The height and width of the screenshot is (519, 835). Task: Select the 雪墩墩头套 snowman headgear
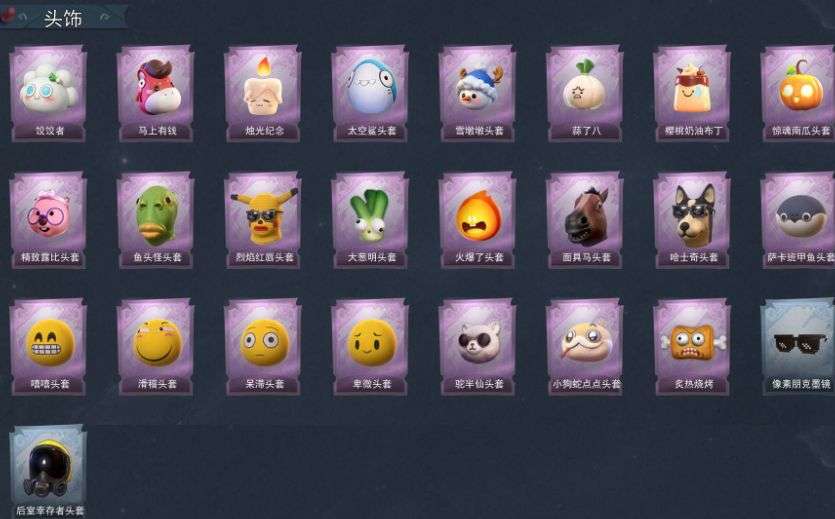pyautogui.click(x=478, y=93)
